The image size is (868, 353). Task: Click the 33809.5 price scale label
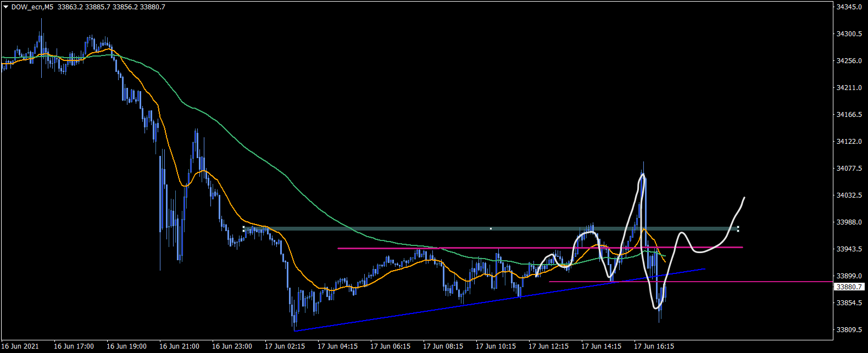tap(849, 330)
